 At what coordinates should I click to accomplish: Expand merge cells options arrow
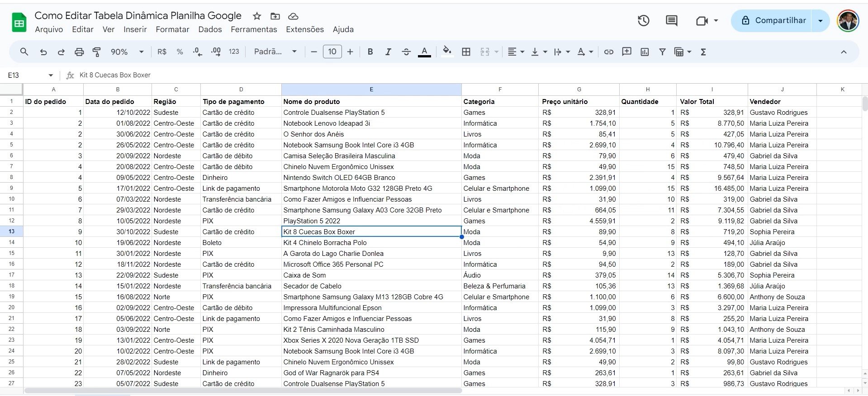(x=496, y=52)
